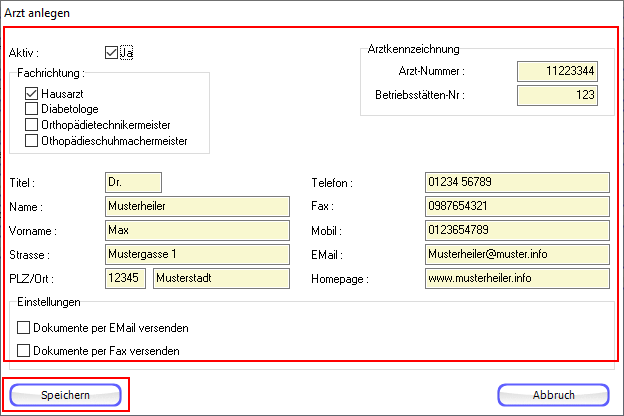This screenshot has width=624, height=416.
Task: Enable Dokumente per EMail versenden
Action: pos(24,327)
